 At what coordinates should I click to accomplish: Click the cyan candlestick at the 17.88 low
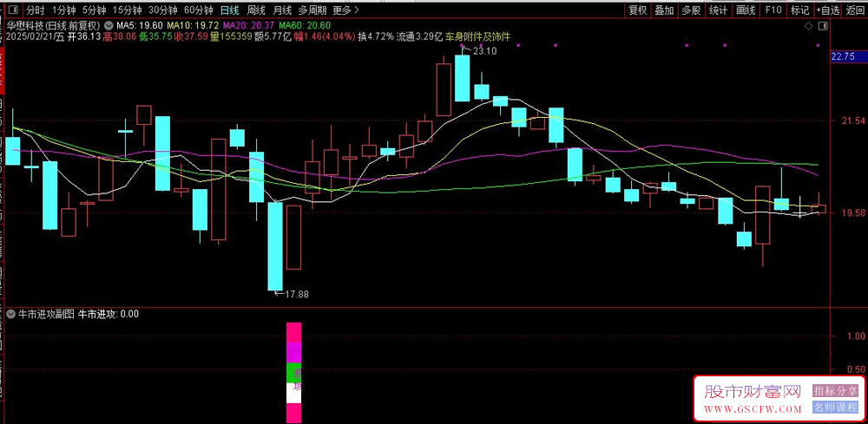tap(275, 246)
